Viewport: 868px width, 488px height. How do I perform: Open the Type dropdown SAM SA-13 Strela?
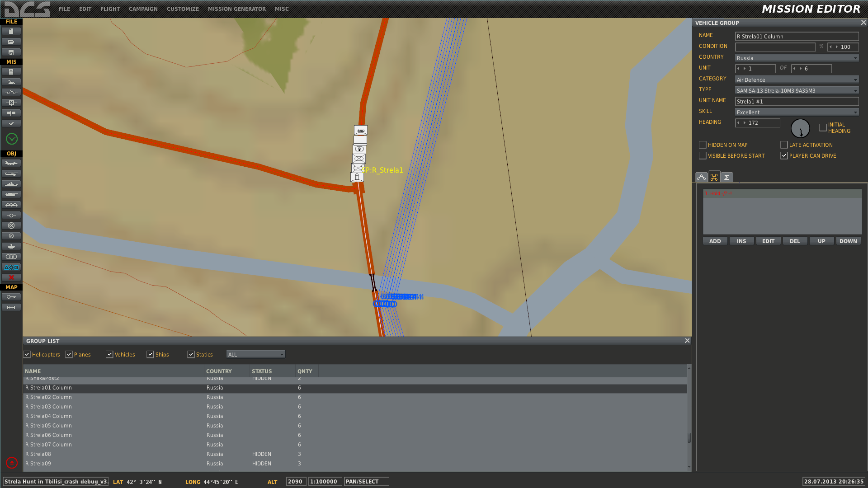tap(797, 90)
